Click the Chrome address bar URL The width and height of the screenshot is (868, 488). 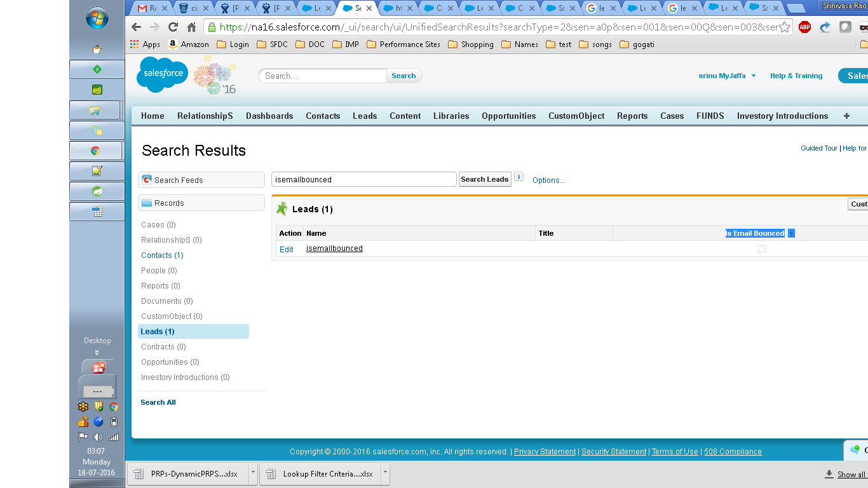499,27
